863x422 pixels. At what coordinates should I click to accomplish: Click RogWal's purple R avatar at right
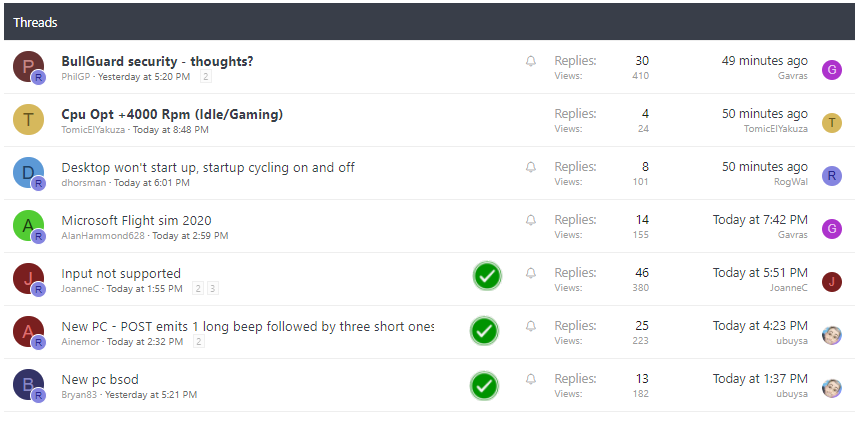tap(832, 176)
